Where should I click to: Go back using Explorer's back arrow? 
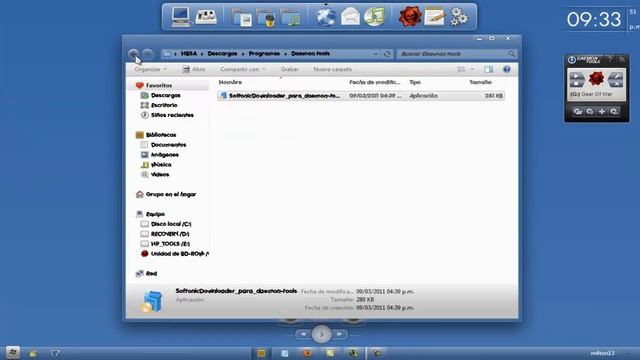pyautogui.click(x=133, y=53)
